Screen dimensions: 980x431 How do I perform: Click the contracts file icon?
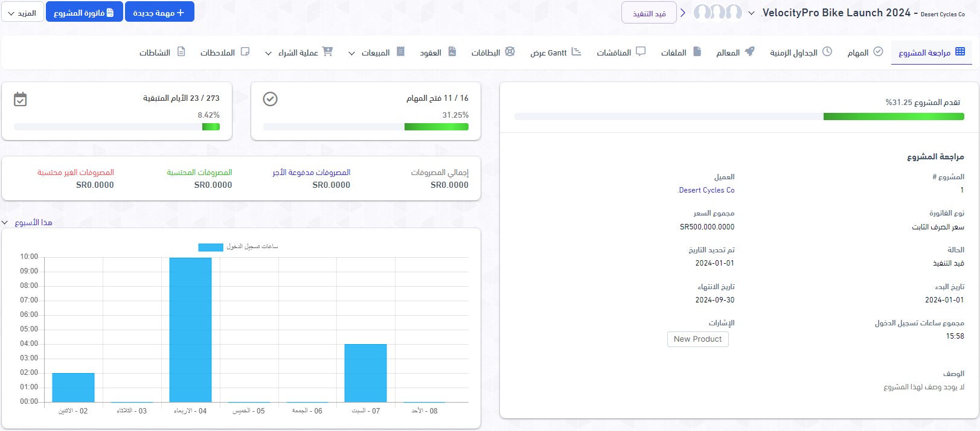452,52
